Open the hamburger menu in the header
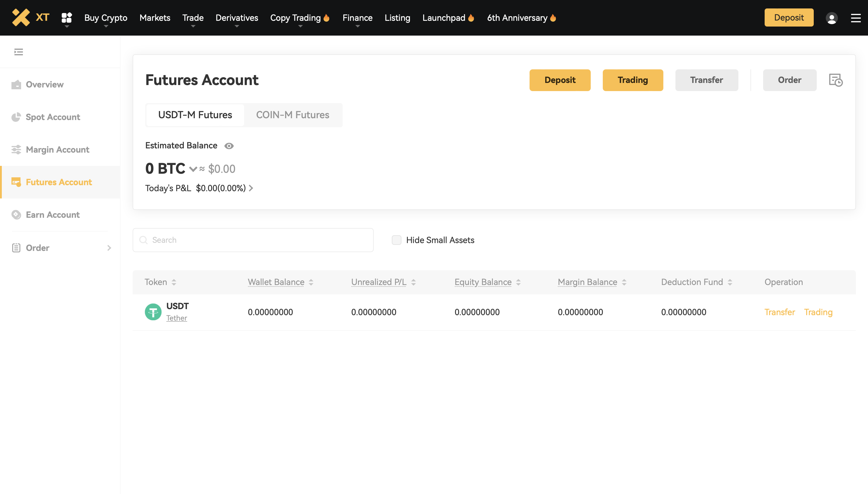 (855, 18)
